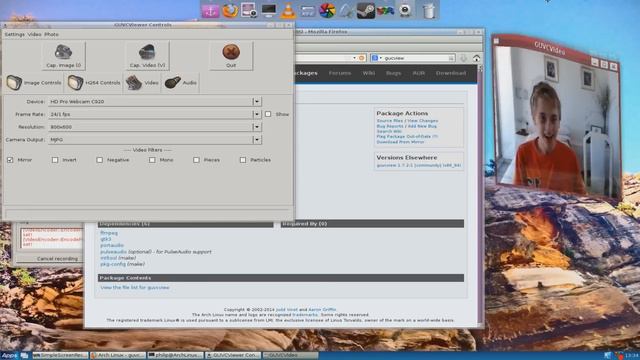The width and height of the screenshot is (640, 360).
Task: Open the monitor display icon in dock
Action: (x=269, y=10)
